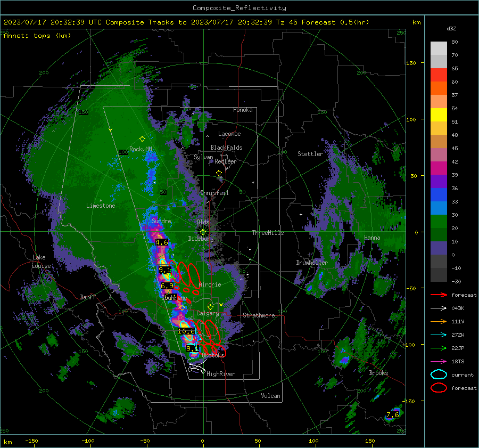
Task: Click the 'Annot: tops (km)' annotation text
Action: click(x=37, y=36)
